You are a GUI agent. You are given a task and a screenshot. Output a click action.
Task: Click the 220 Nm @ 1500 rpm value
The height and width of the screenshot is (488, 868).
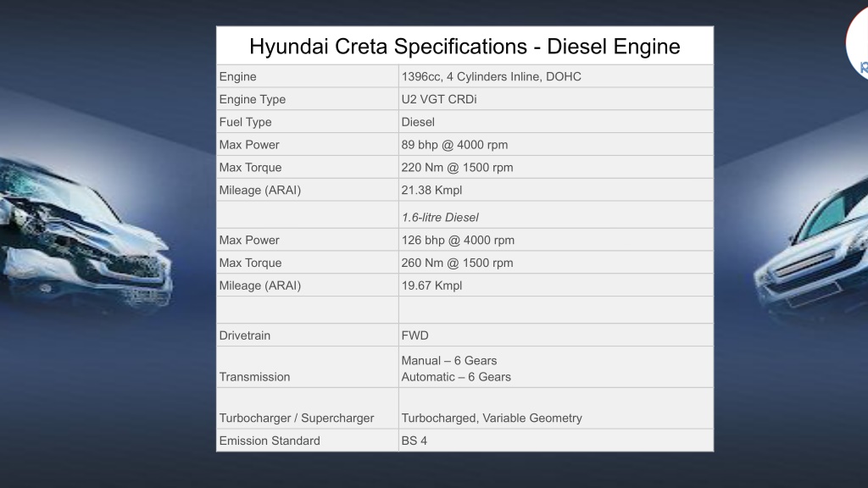[457, 168]
